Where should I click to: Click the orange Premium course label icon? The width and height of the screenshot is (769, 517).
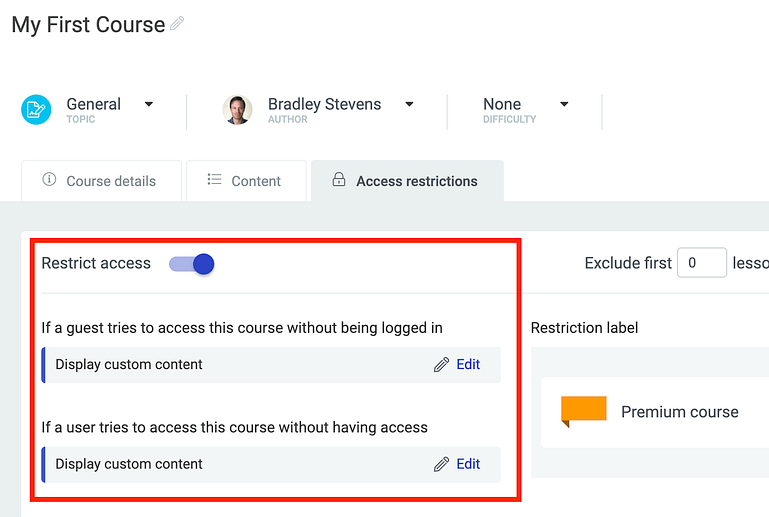(583, 411)
